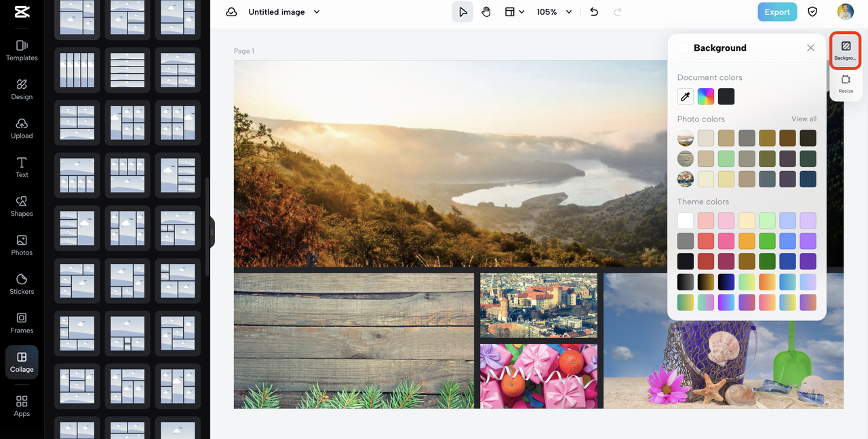Select the Collage panel icon
Image resolution: width=868 pixels, height=439 pixels.
tap(22, 362)
